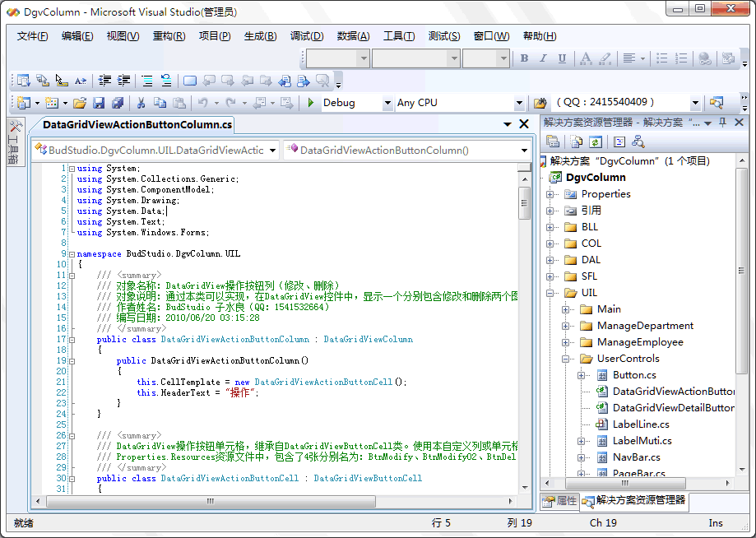Collapse the namespace block at line 9

coord(72,254)
